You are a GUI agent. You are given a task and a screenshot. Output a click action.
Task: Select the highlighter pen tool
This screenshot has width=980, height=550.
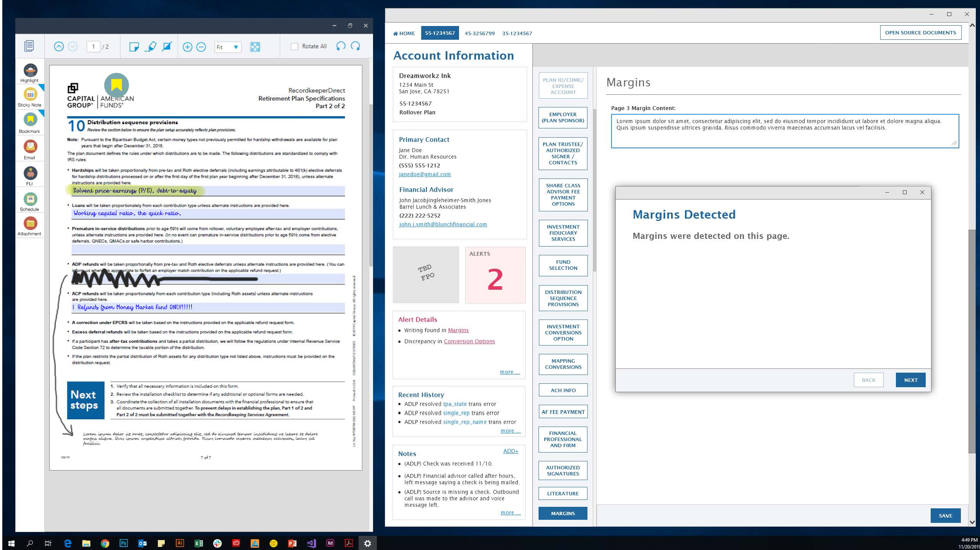coord(151,47)
